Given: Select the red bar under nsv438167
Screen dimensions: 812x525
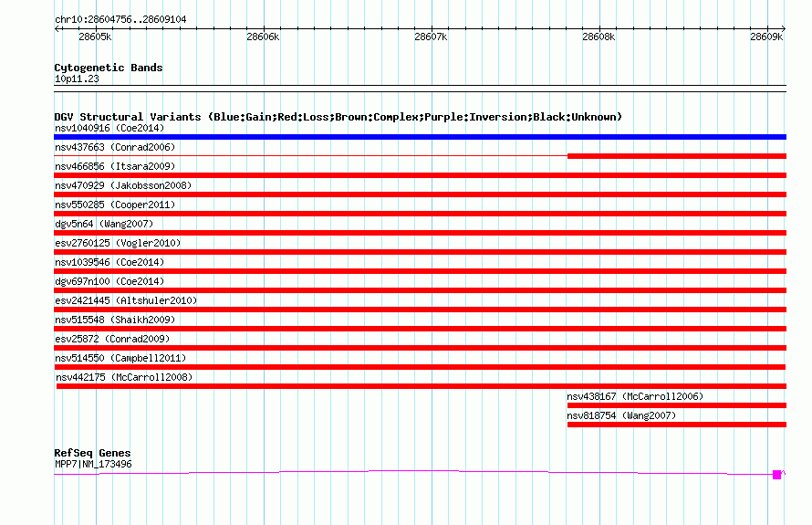Looking at the screenshot, I should coord(677,405).
